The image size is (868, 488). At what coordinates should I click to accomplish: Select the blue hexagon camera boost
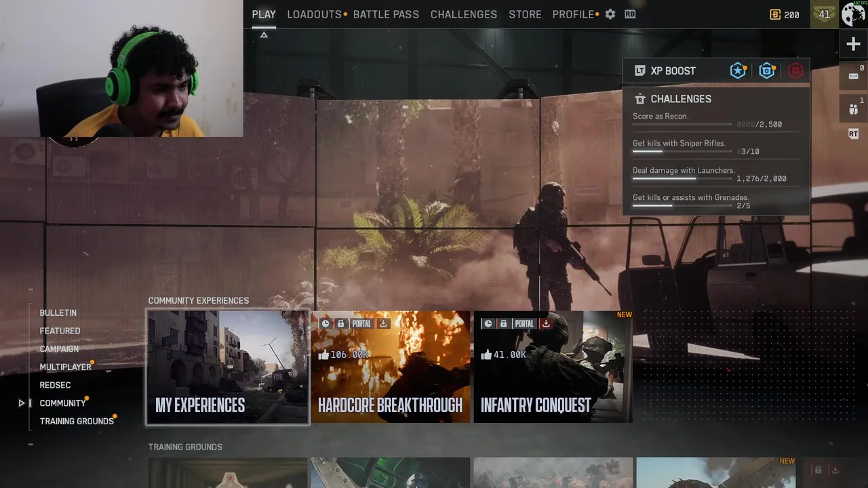click(x=767, y=70)
